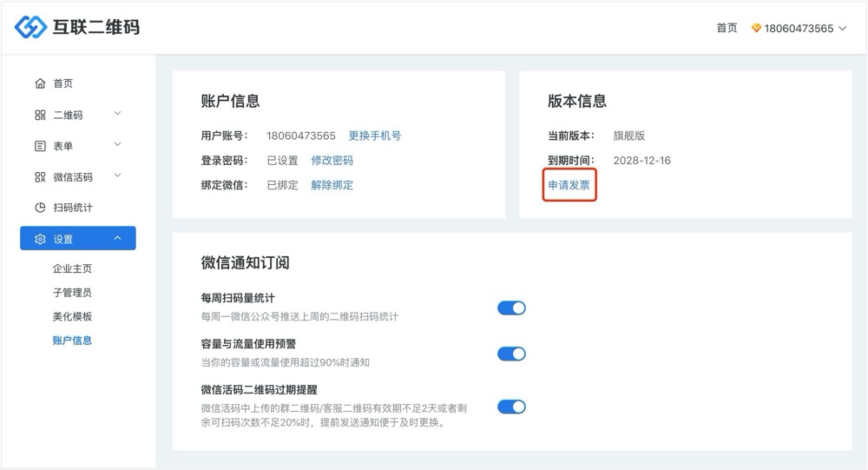868x470 pixels.
Task: Click the 修改密码 link
Action: point(332,161)
